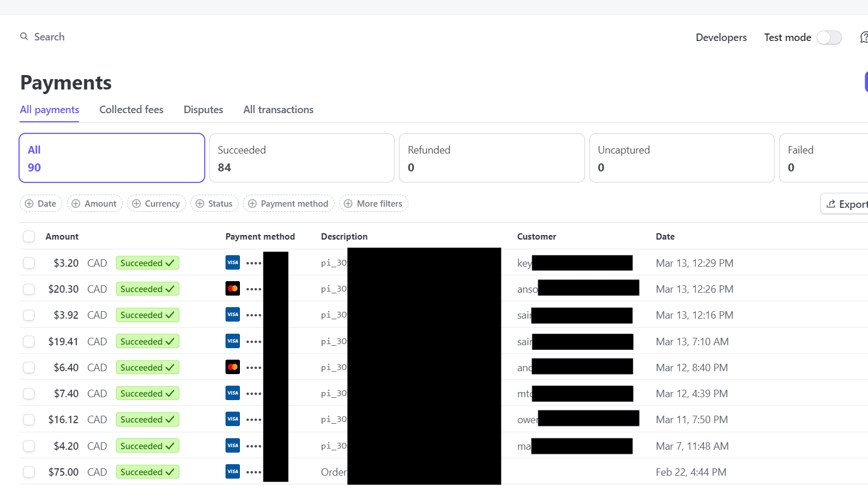Select the All 90 status card

[x=112, y=158]
